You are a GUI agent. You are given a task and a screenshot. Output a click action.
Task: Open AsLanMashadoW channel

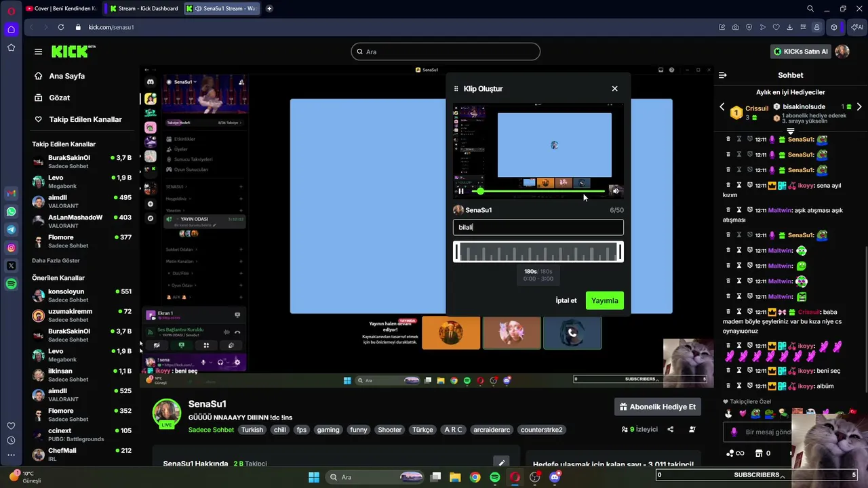coord(81,221)
